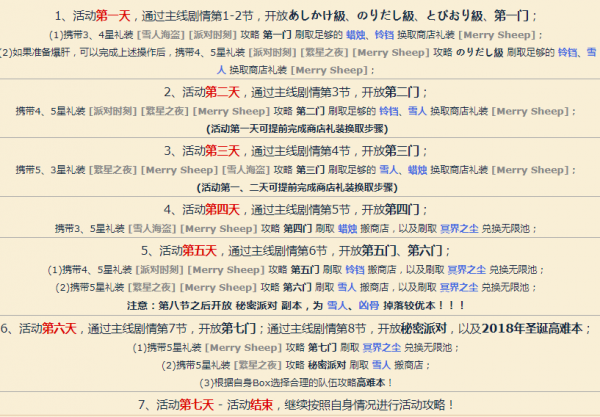Click the bold note (活动第一、二天可提前完成商店礼装换取步骤)

297,187
